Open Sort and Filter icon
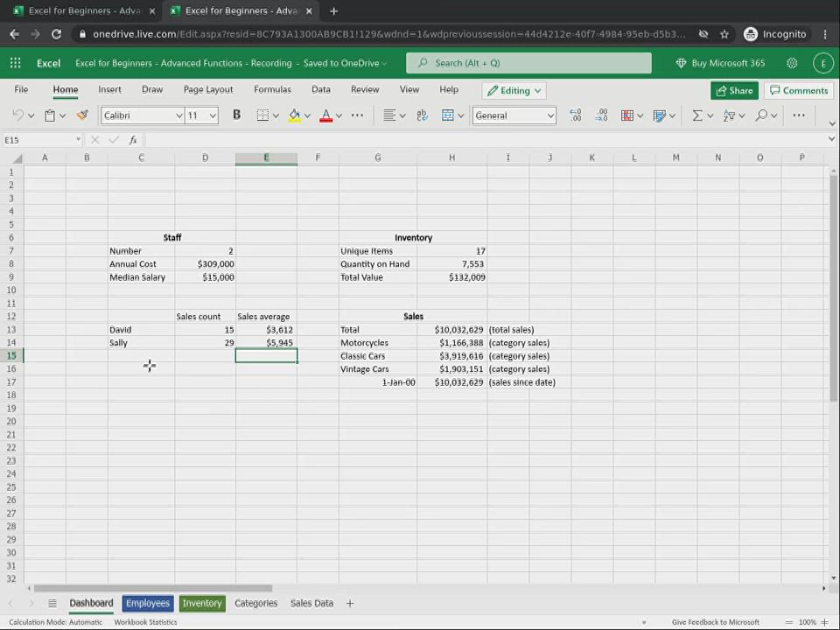Screen dimensions: 840x630 point(729,115)
